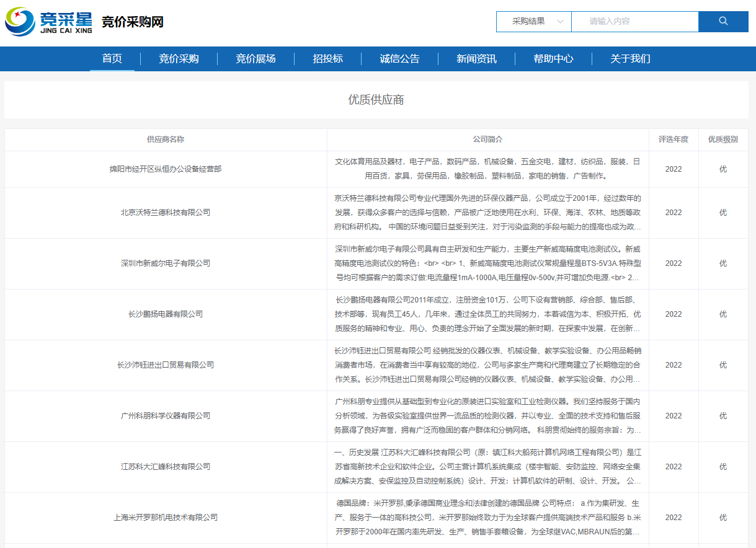
Task: Click the magnifier search icon button
Action: point(723,21)
